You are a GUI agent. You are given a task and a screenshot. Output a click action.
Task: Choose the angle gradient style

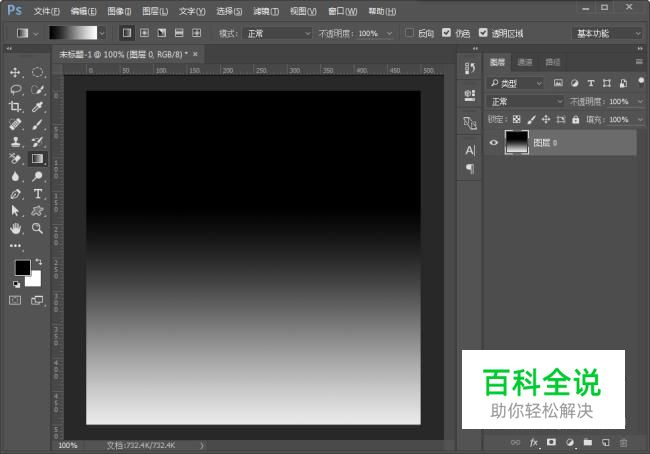[162, 33]
